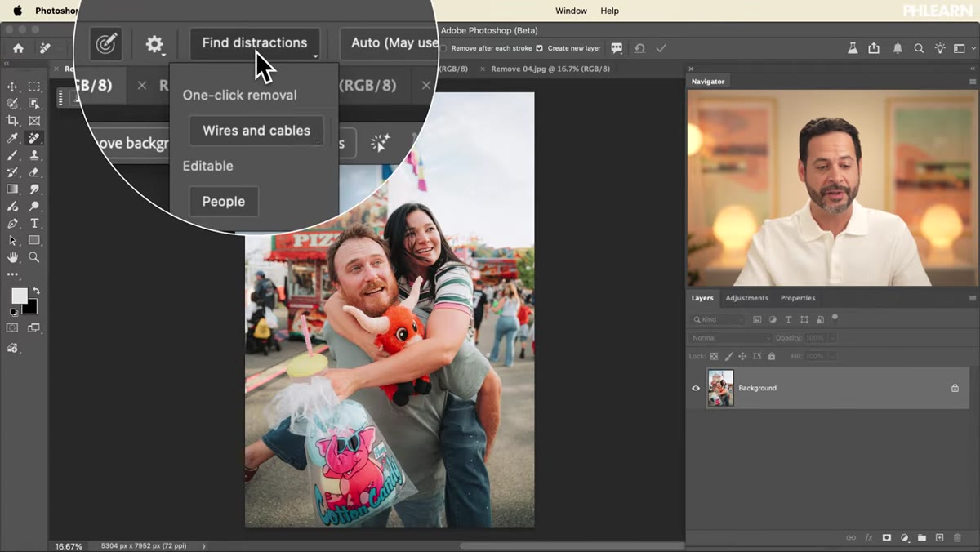Select the Object Selection tool
Screen dimensions: 980x552
[34, 104]
